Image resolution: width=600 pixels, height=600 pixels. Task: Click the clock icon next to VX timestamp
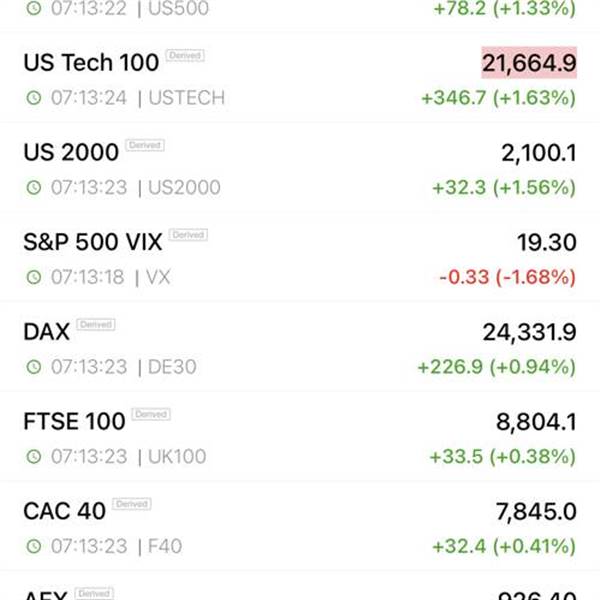pos(34,277)
